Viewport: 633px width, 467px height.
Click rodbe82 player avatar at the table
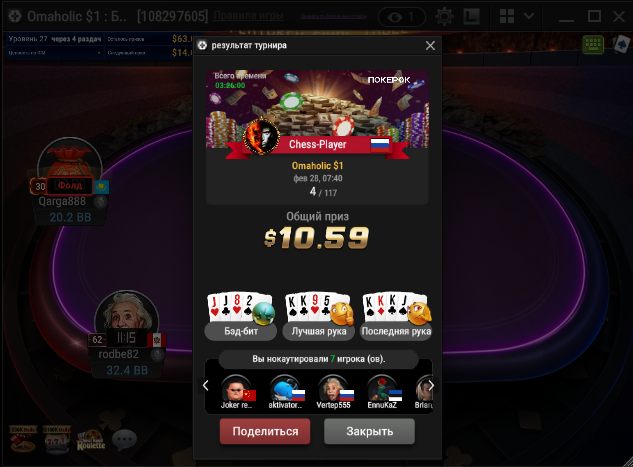(126, 317)
